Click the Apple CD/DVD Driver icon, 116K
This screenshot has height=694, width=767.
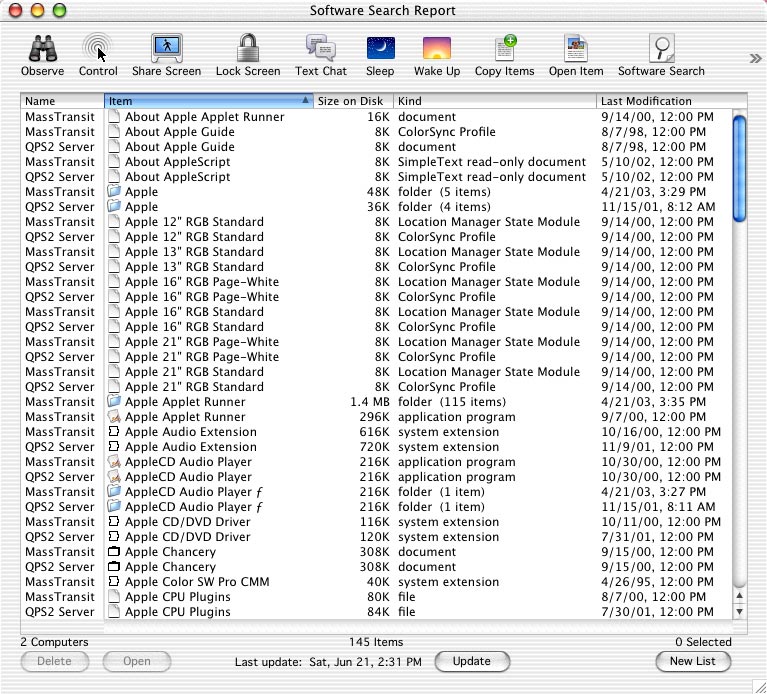point(113,521)
